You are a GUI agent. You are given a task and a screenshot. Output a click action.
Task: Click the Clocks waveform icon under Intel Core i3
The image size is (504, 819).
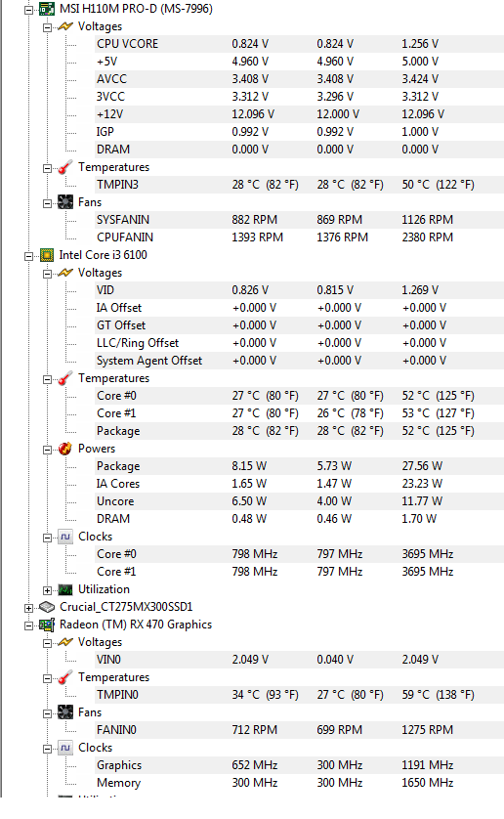point(65,537)
